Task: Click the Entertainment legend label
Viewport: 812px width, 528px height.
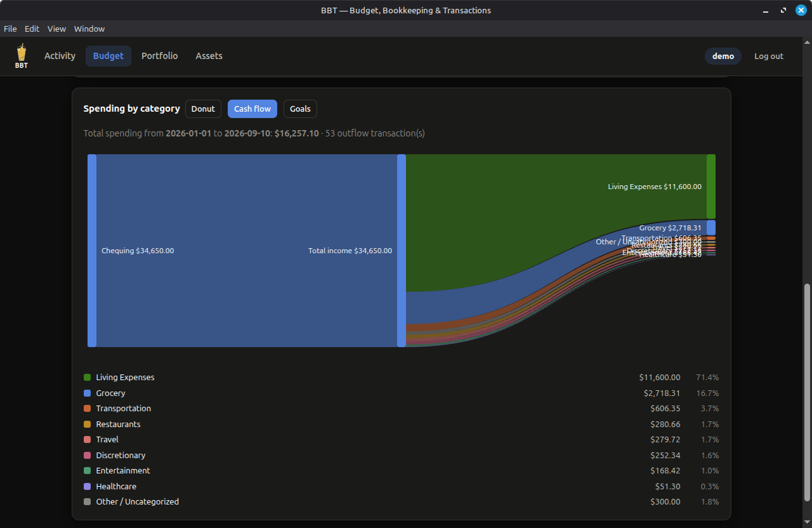Action: click(x=123, y=470)
